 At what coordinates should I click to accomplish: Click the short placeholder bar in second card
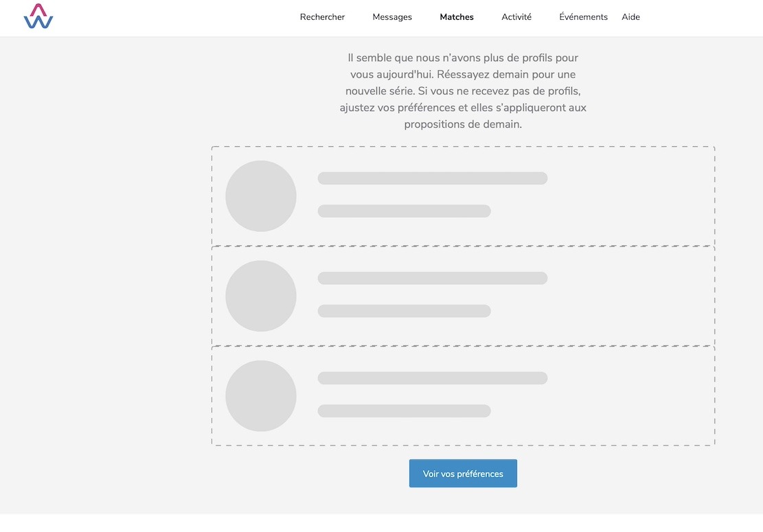(x=404, y=311)
